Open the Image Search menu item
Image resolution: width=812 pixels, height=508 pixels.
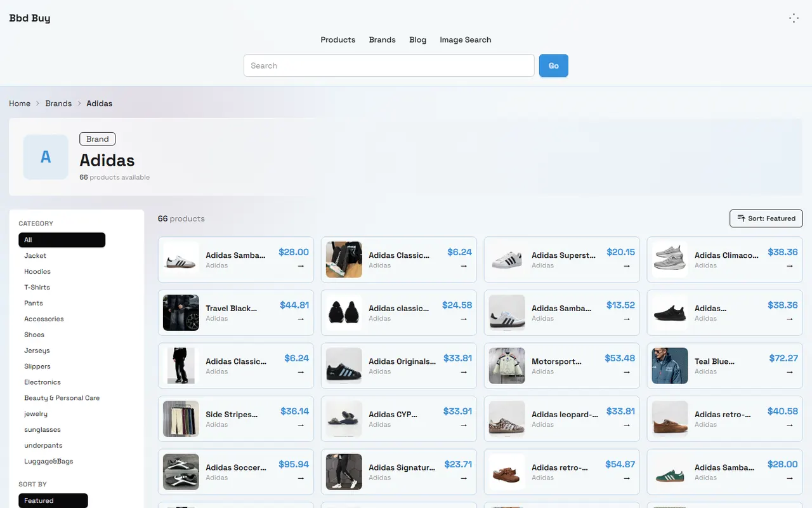(x=466, y=39)
